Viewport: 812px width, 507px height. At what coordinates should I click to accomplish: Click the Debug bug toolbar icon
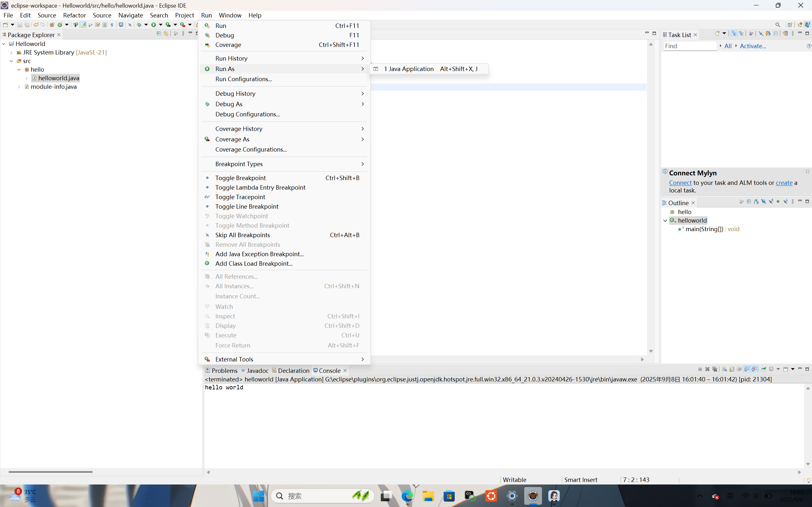(139, 25)
